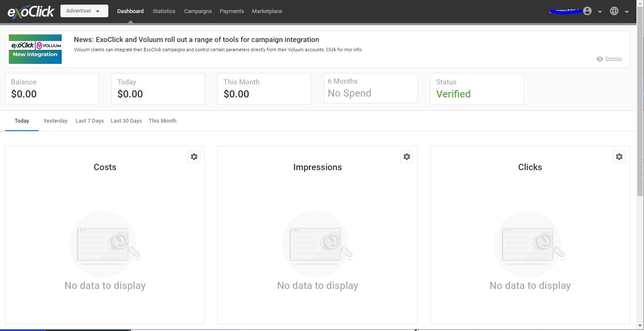Open the Payments page
The height and width of the screenshot is (331, 644).
pos(232,11)
